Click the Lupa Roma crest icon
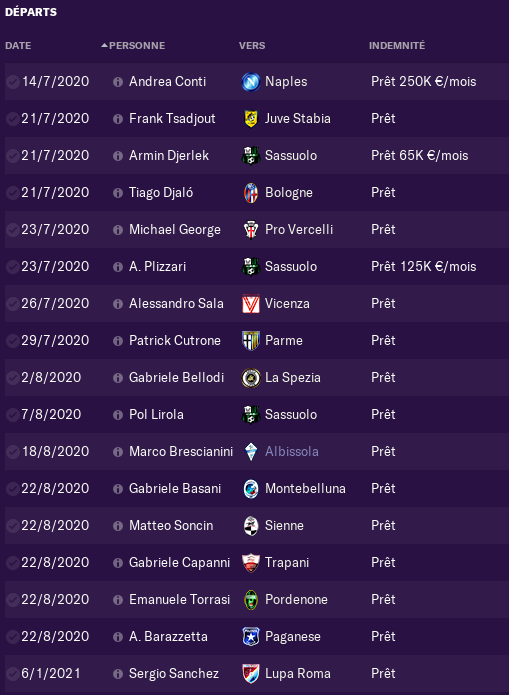This screenshot has width=510, height=695. pos(251,674)
